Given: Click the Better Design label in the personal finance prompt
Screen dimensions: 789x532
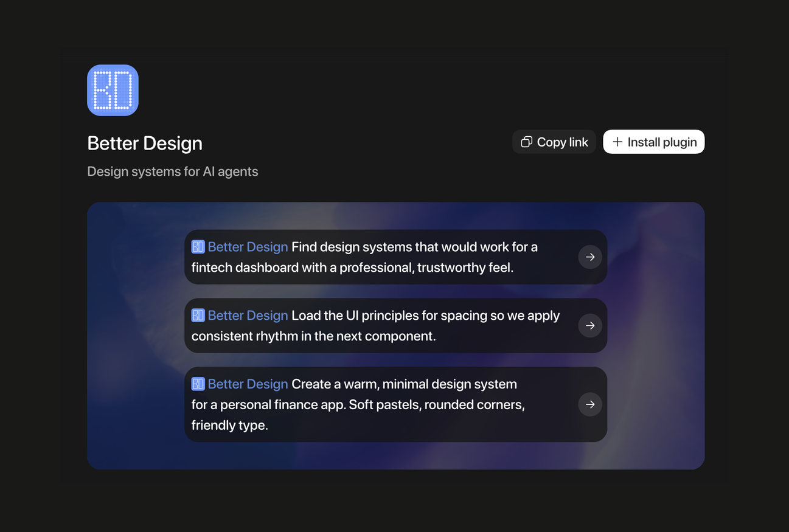Looking at the screenshot, I should tap(248, 384).
